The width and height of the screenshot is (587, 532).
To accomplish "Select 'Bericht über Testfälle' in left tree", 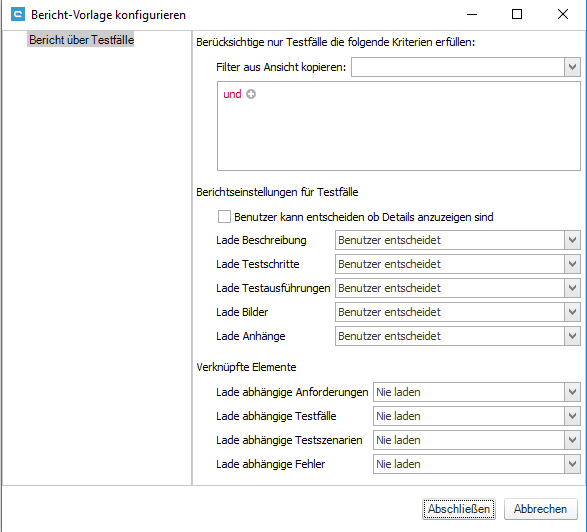I will [x=81, y=40].
